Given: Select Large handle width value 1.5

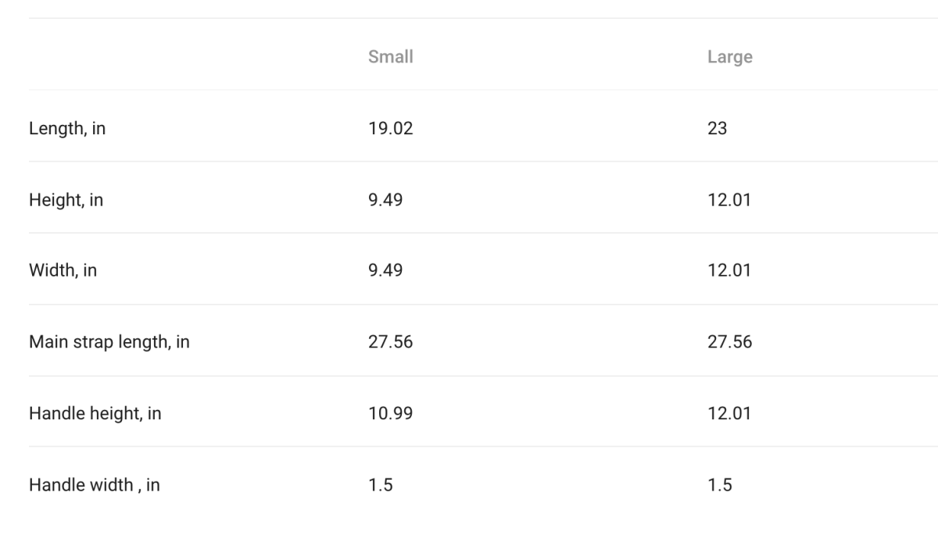Looking at the screenshot, I should coord(719,485).
